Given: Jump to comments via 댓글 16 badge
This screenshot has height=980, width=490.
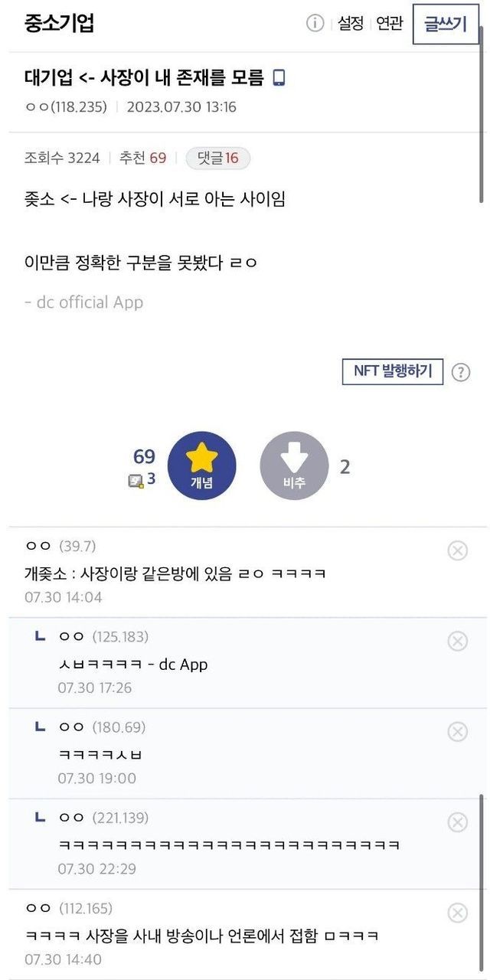Looking at the screenshot, I should pyautogui.click(x=218, y=158).
